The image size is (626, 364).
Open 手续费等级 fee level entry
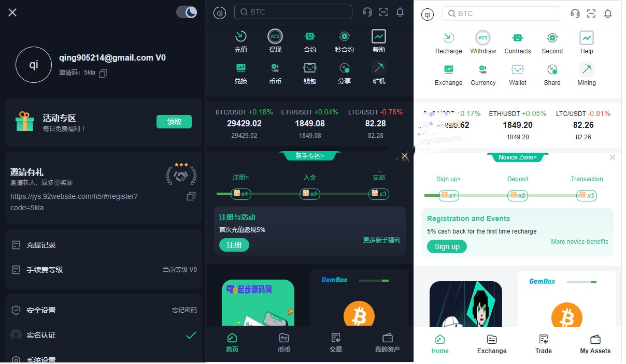point(104,270)
